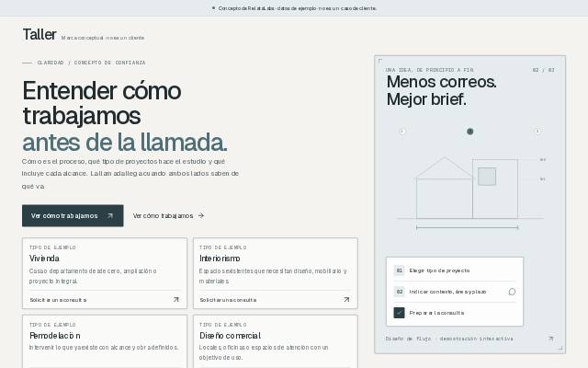
Task: Click right arrow icon beside text link
Action: coord(201,215)
